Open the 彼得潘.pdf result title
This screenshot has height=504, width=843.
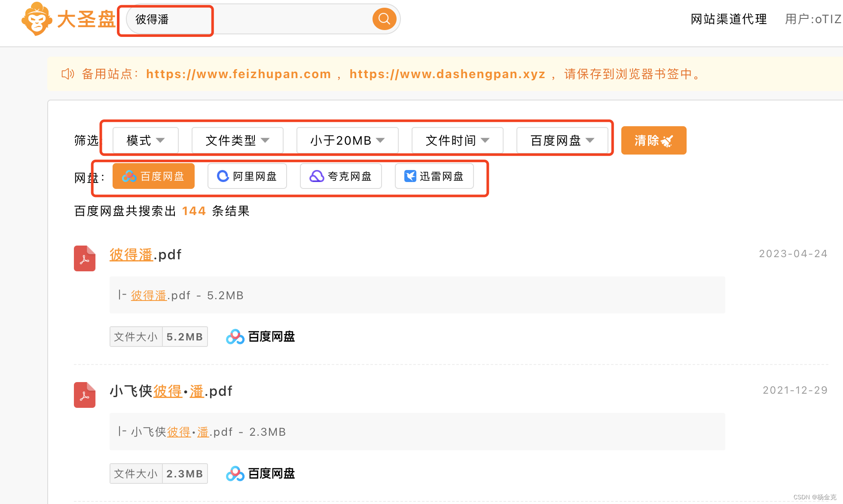tap(145, 255)
